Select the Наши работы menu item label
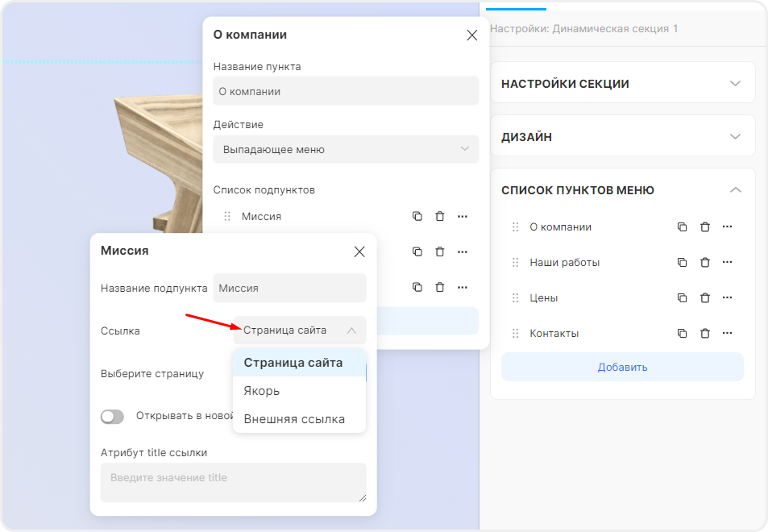Viewport: 768px width, 532px height. pos(564,263)
